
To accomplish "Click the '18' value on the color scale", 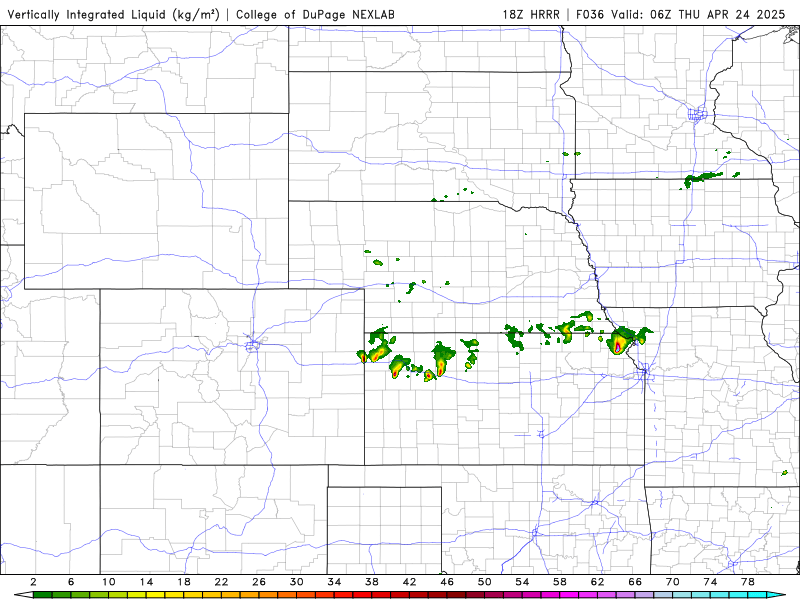I will click(x=184, y=582).
